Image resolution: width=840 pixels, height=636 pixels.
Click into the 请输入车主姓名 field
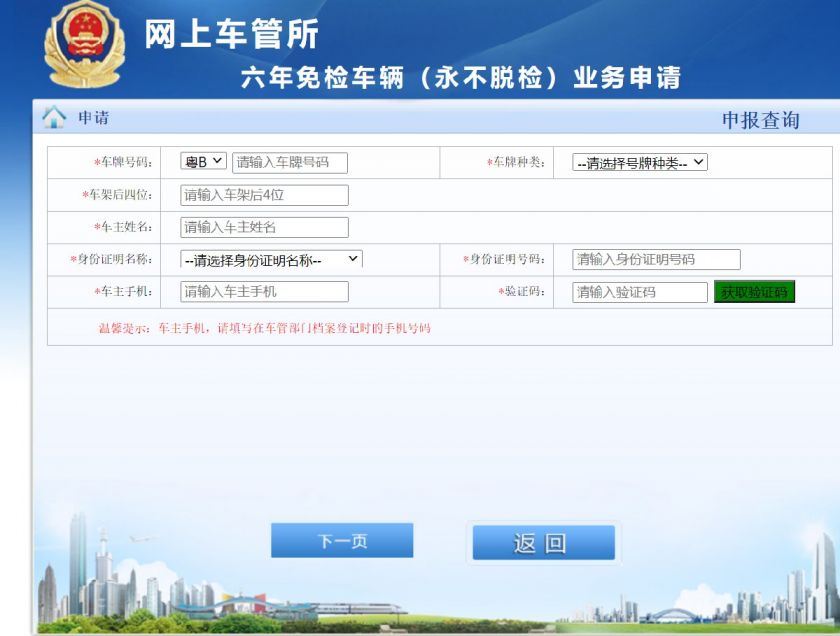click(264, 227)
